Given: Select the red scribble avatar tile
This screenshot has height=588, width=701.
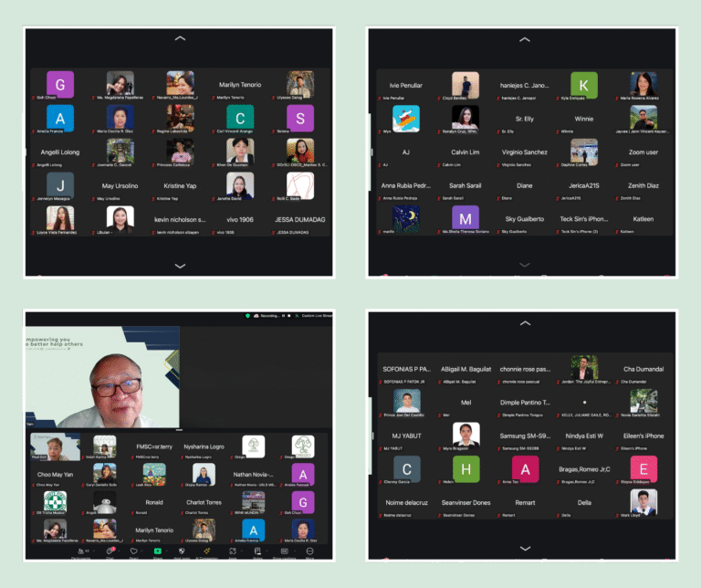Looking at the screenshot, I should coord(300,185).
